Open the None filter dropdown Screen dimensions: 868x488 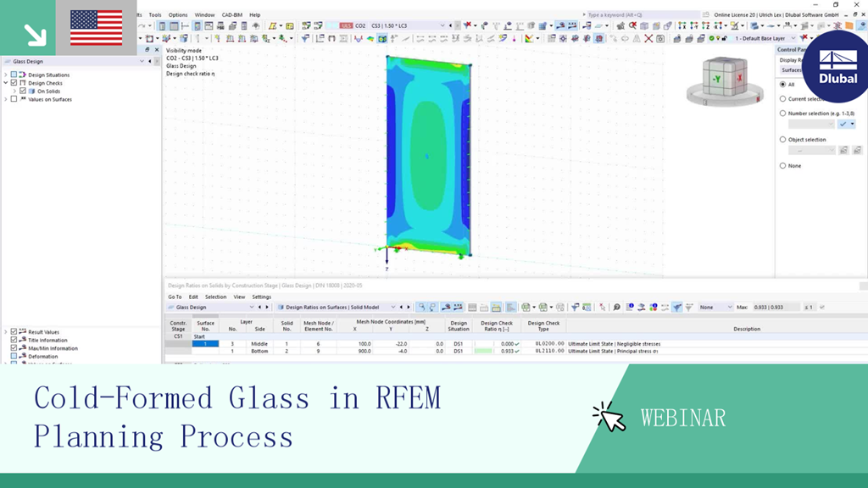click(x=730, y=307)
